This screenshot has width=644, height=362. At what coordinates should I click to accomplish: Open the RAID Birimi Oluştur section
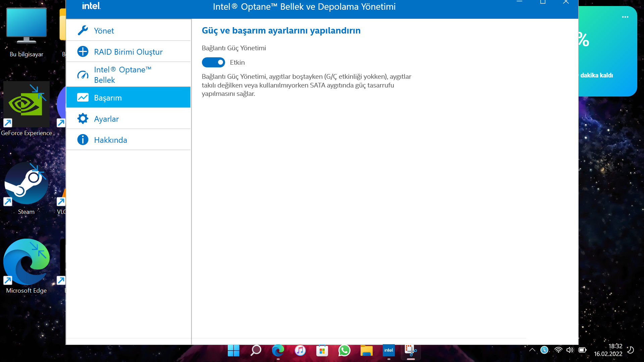tap(128, 52)
